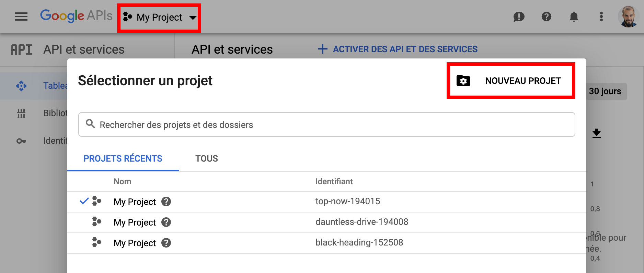This screenshot has height=273, width=644.
Task: Click help icon in dauntless-drive-194008 row
Action: (166, 222)
